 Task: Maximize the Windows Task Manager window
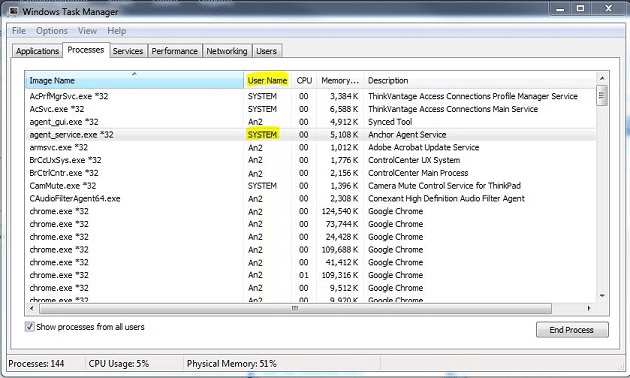(x=581, y=8)
